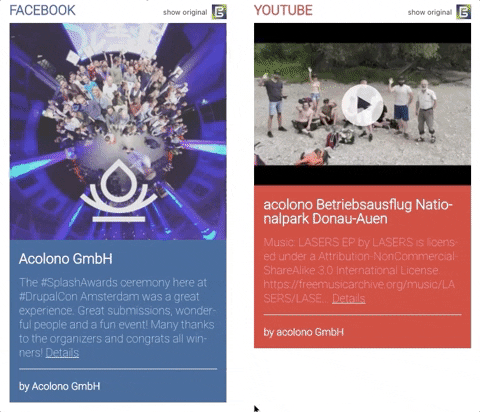Click 'by Acolono GmbH' author in Facebook card
This screenshot has width=480, height=412.
60,386
